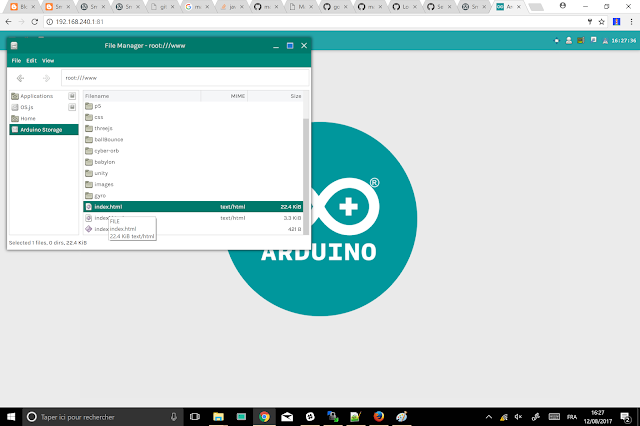Click the microphone icon in Windows search
640x426 pixels.
pyautogui.click(x=174, y=417)
